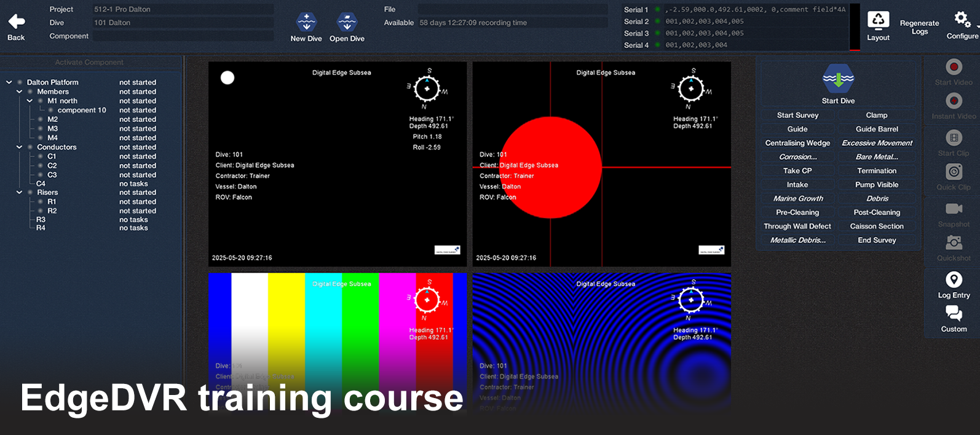Collapse the Dalton Platform tree node
This screenshot has width=980, height=435.
pos(9,82)
